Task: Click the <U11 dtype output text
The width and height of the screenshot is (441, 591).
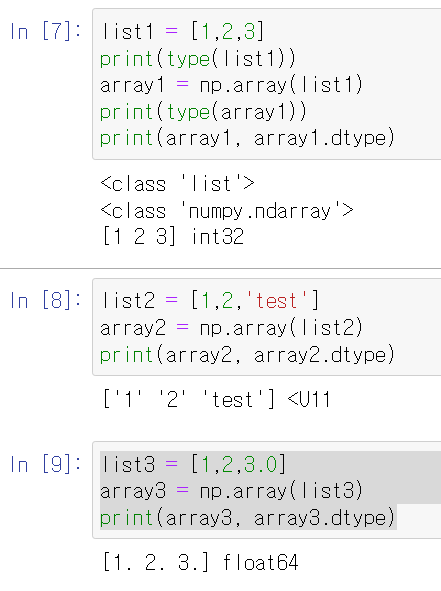Action: coord(309,400)
